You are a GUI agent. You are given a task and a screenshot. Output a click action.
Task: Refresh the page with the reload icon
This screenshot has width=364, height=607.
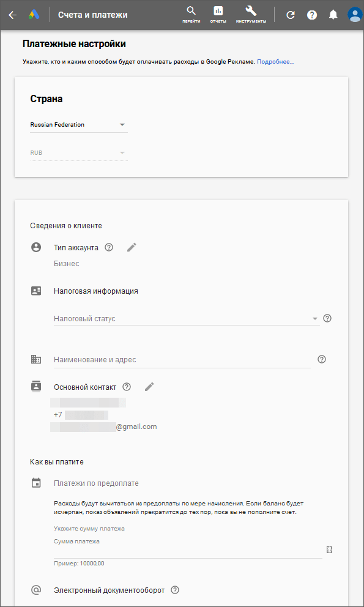(x=291, y=15)
